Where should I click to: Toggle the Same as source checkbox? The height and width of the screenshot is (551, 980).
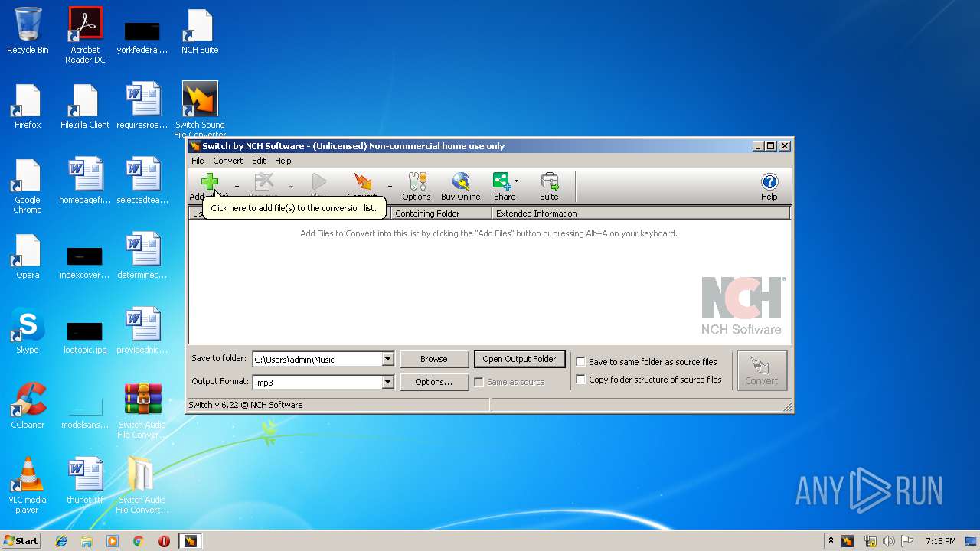[479, 382]
